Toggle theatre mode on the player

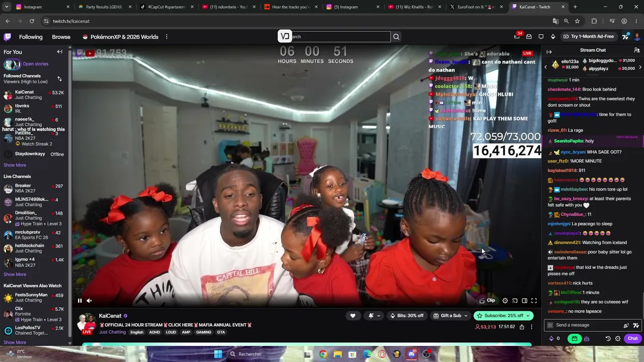coord(524,301)
